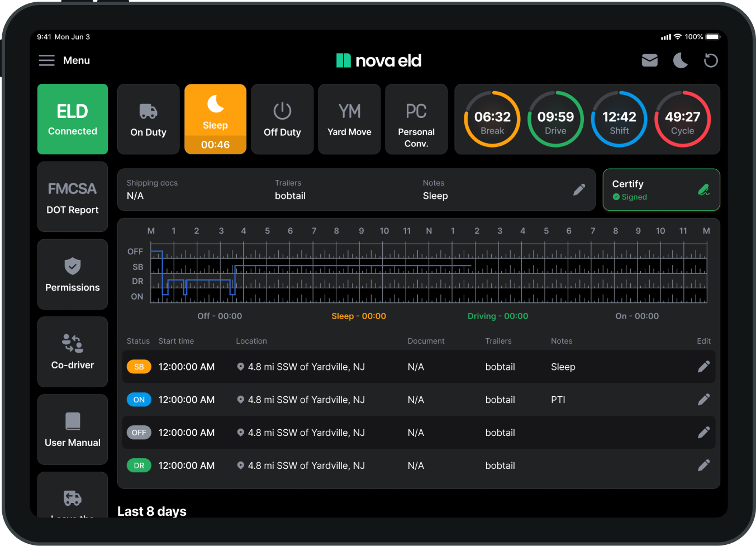Click the OFF status badge
This screenshot has width=756, height=546.
pyautogui.click(x=139, y=433)
